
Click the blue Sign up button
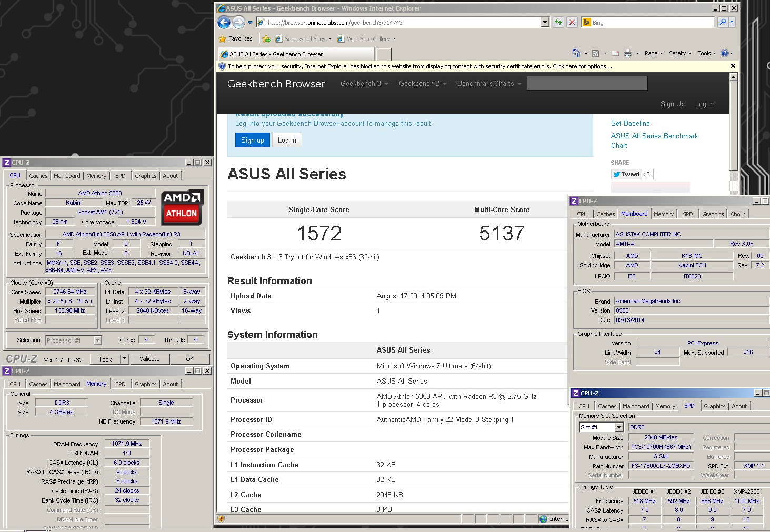click(x=253, y=140)
